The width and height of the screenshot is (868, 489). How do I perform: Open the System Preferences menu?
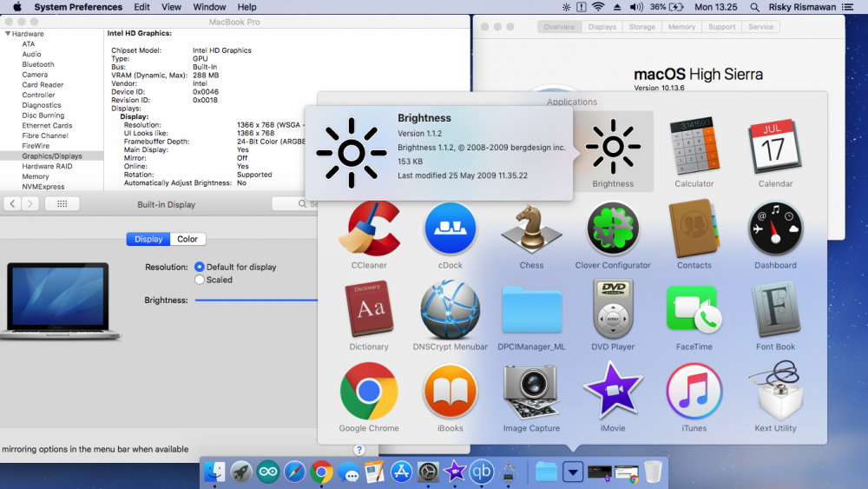[x=78, y=7]
